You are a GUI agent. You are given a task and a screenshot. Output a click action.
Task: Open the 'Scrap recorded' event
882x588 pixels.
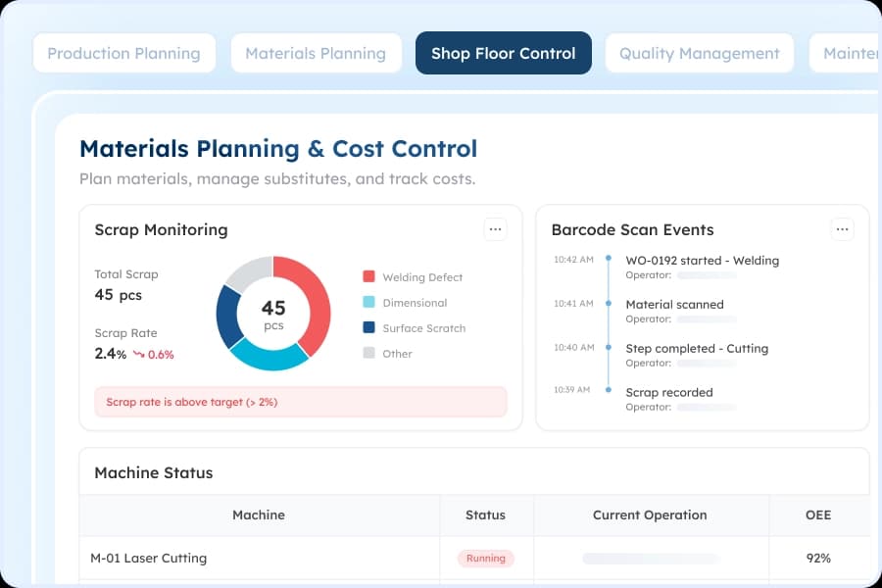[668, 392]
